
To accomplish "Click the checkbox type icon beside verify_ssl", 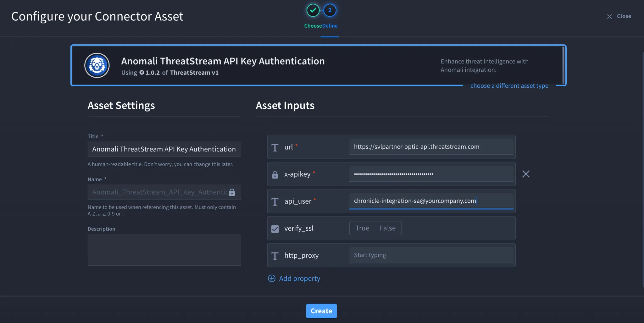I will [275, 229].
